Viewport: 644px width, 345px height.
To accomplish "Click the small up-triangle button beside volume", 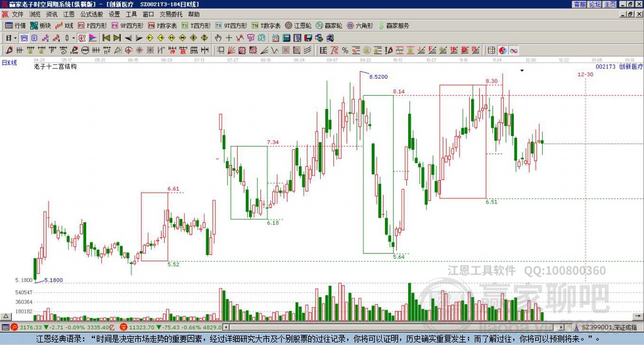I will click(6, 316).
